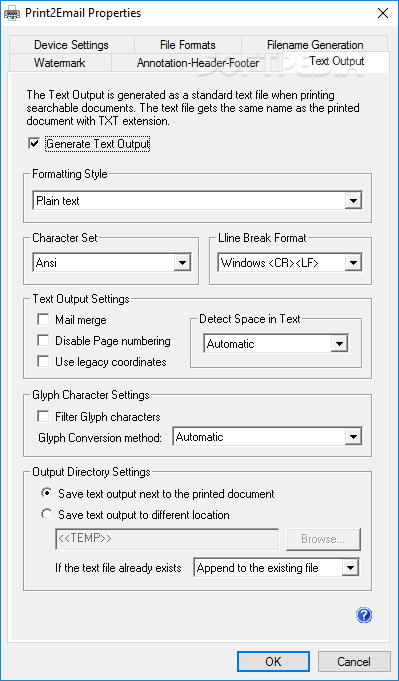Click the blue help question mark icon
Viewport: 399px width, 681px height.
[364, 615]
